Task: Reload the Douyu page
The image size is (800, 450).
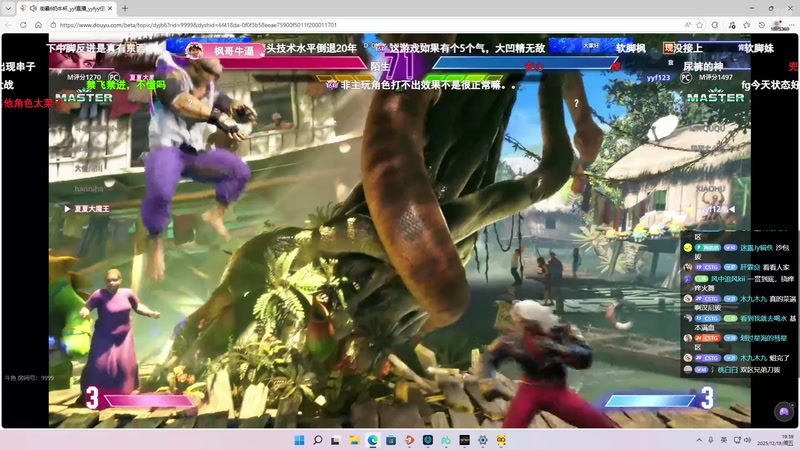Action: coord(23,24)
